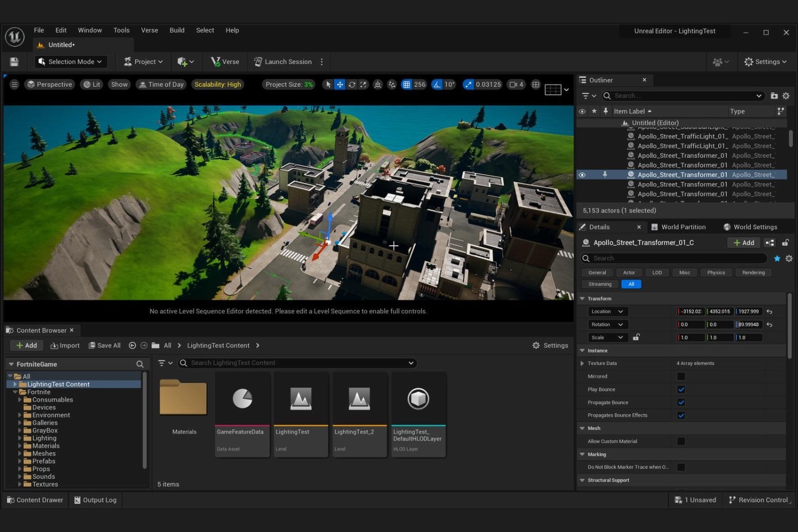798x532 pixels.
Task: Click the Content Browser back history arrow
Action: 132,345
